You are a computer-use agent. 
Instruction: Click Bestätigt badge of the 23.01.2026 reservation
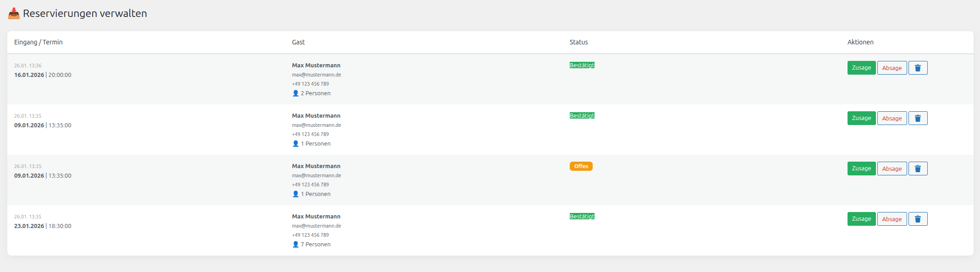582,217
